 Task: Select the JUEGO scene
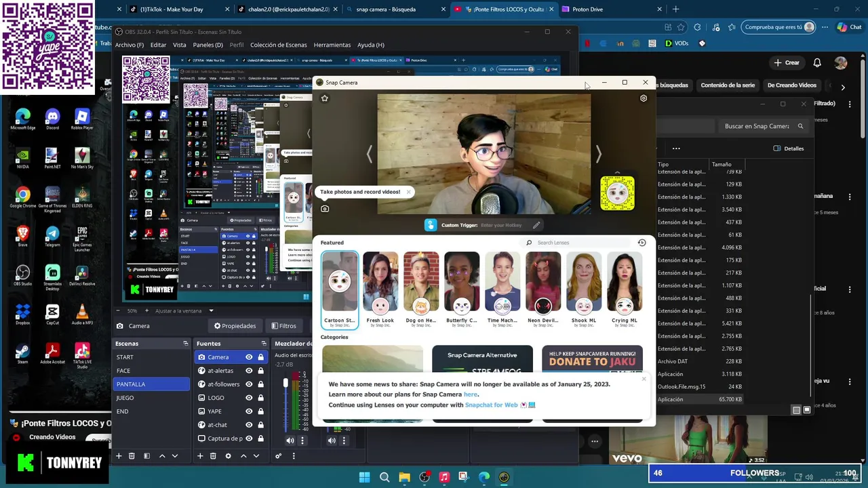click(x=152, y=398)
